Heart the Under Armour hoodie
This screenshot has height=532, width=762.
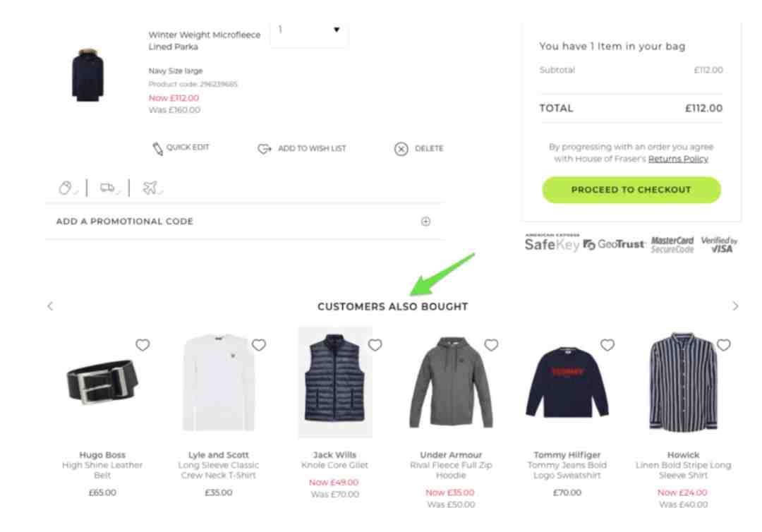(x=491, y=345)
